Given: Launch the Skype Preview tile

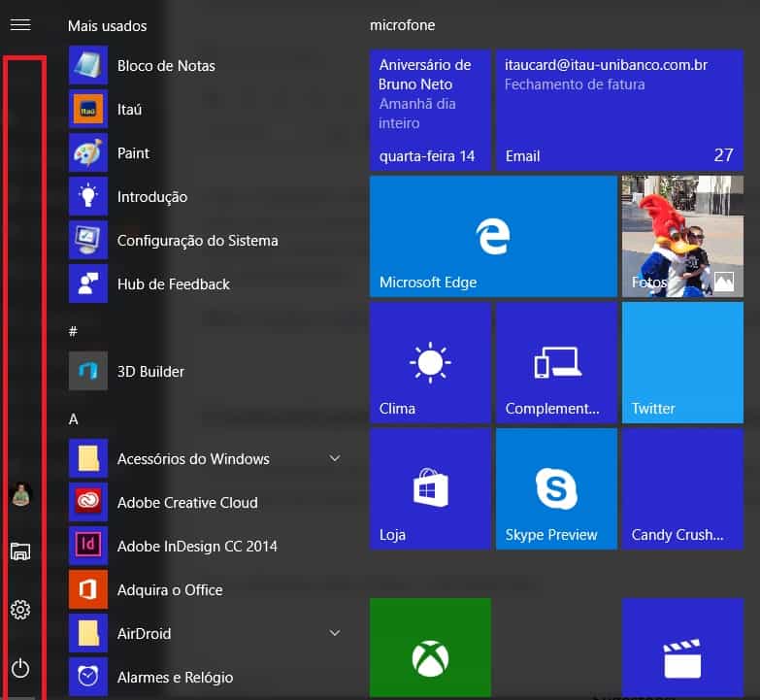Looking at the screenshot, I should click(556, 488).
